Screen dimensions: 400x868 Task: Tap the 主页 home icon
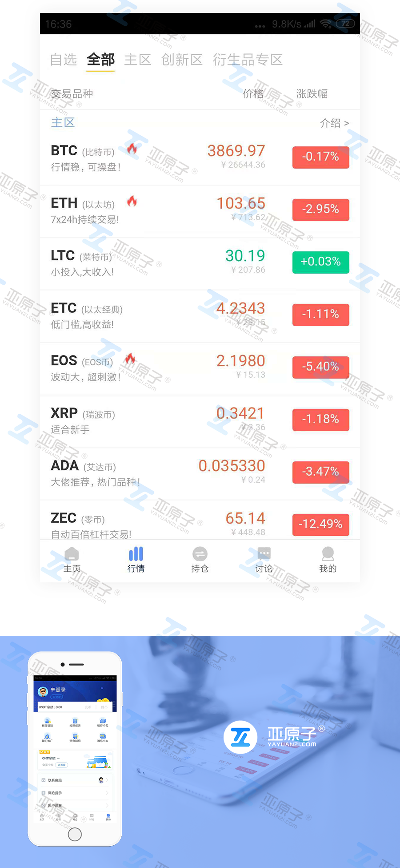[x=72, y=554]
